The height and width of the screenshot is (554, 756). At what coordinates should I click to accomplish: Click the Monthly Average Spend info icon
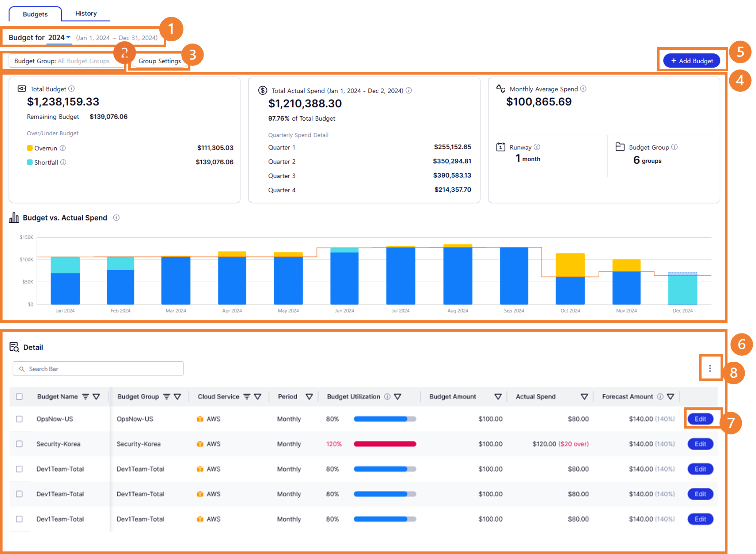[583, 89]
